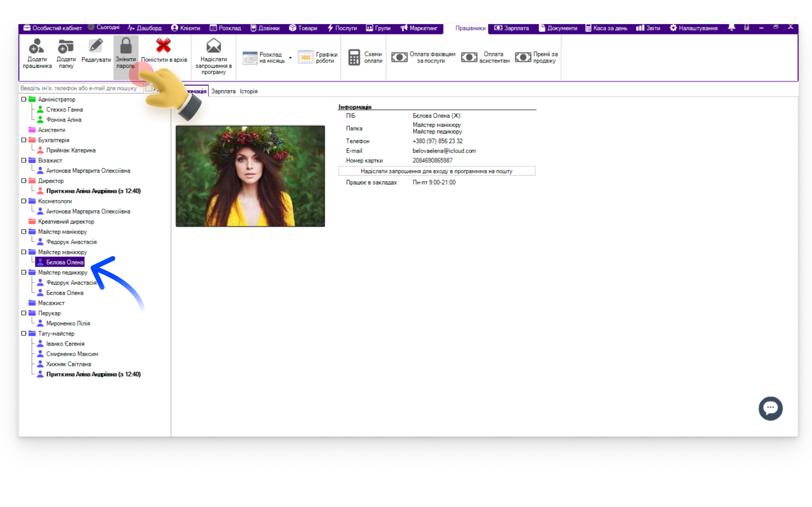Open Звіти reports chart icon
The width and height of the screenshot is (812, 507).
[x=648, y=28]
